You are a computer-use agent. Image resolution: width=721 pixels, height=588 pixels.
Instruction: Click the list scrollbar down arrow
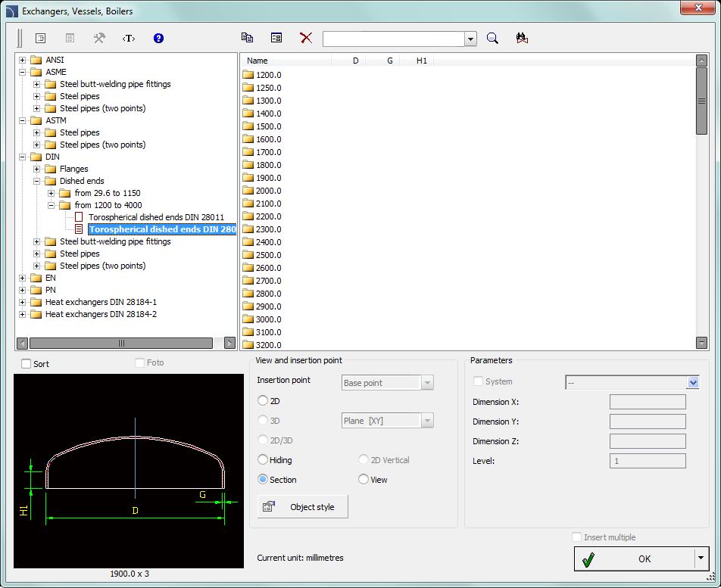tap(701, 342)
